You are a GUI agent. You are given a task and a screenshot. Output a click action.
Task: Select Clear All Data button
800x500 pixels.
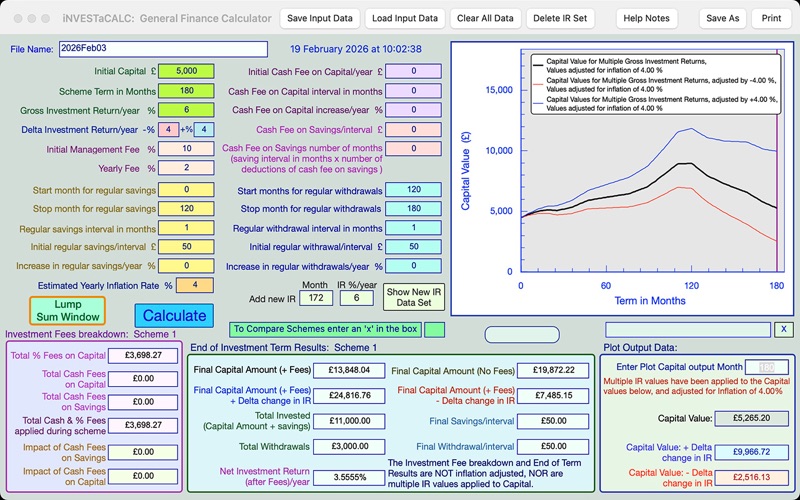485,18
